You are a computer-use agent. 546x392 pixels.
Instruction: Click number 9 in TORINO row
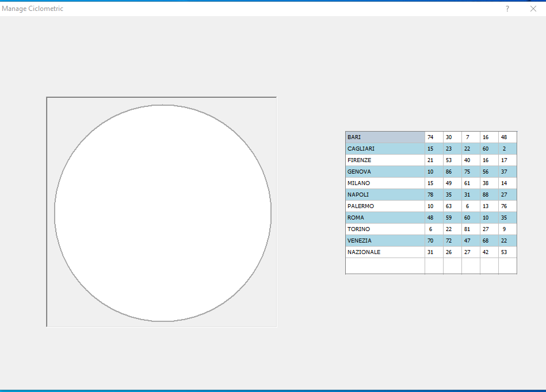tap(507, 229)
